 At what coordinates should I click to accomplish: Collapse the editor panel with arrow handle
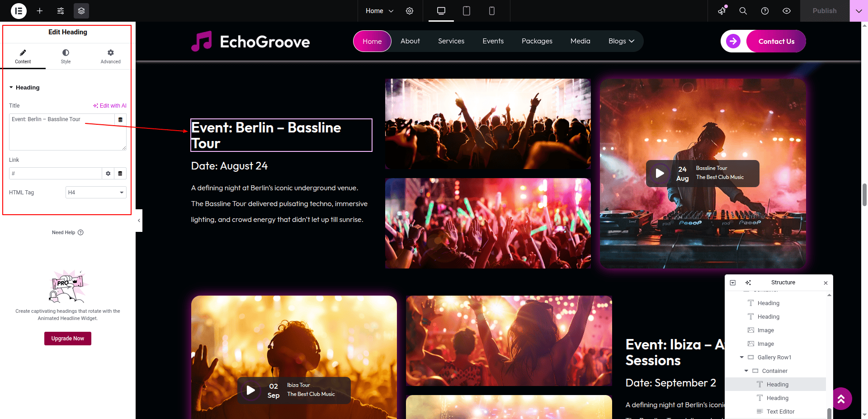(x=139, y=221)
